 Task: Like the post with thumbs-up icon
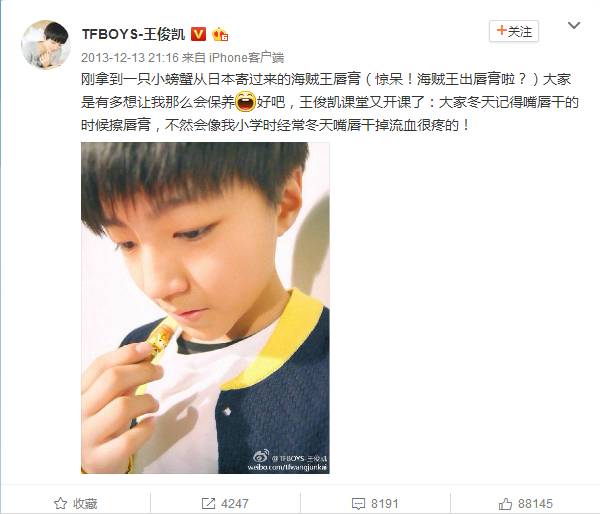click(505, 503)
